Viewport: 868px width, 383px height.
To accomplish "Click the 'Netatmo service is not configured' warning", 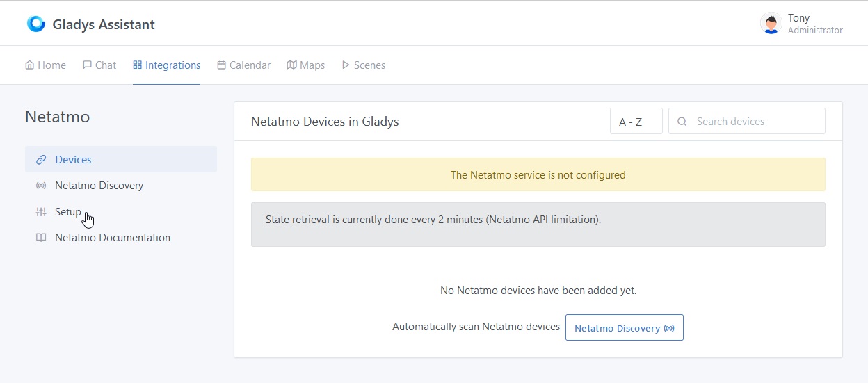I will 538,174.
